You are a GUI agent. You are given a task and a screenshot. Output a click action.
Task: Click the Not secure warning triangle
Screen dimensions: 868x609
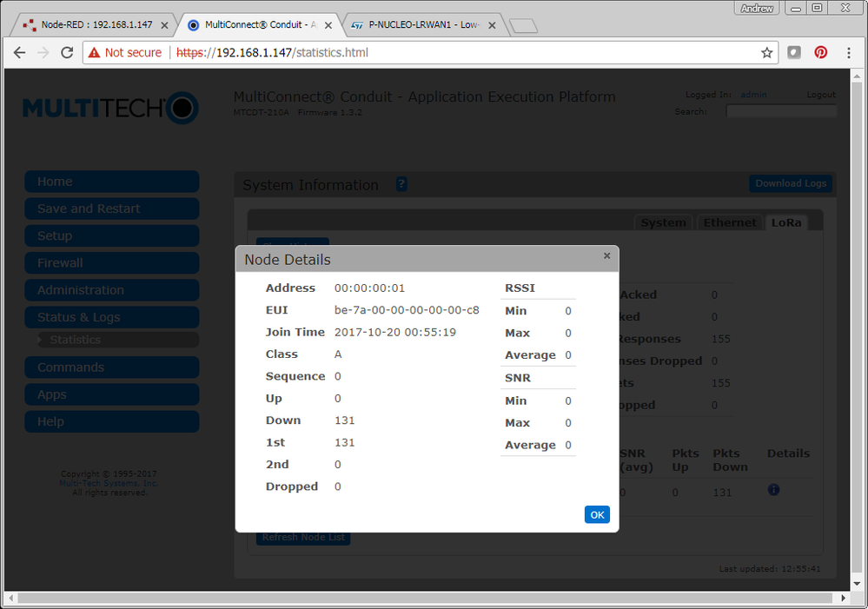(x=94, y=53)
